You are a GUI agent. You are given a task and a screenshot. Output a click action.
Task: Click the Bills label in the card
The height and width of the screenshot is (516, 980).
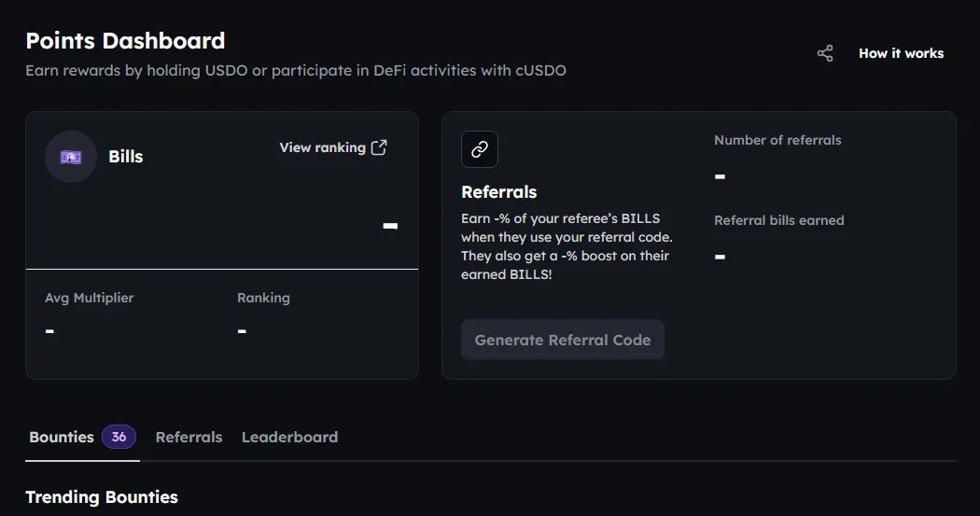(126, 157)
